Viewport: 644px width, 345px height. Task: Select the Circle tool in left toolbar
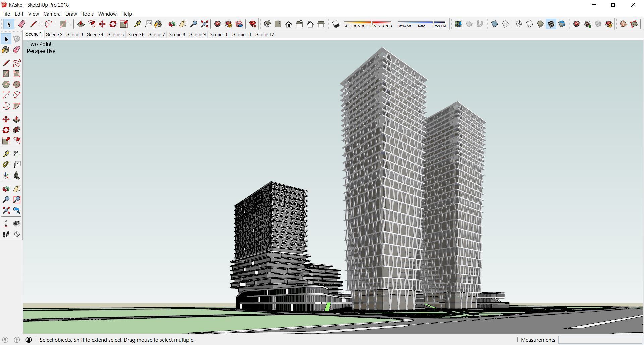[6, 84]
